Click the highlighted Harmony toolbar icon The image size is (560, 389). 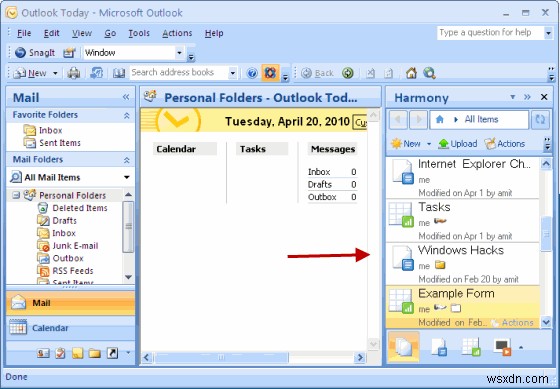pyautogui.click(x=270, y=73)
